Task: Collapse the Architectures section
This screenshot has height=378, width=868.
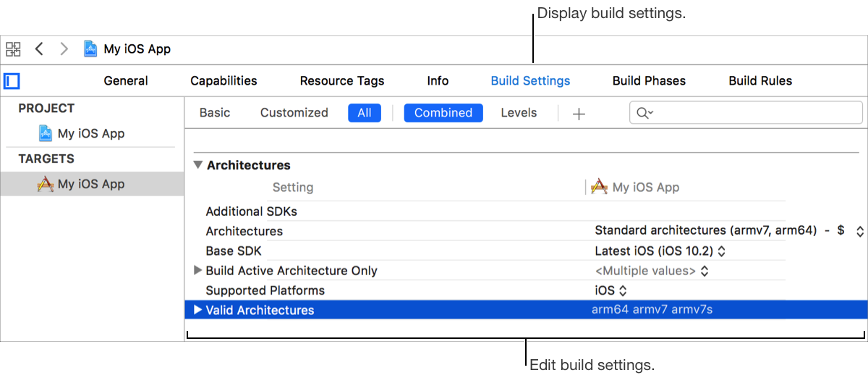Action: [198, 165]
